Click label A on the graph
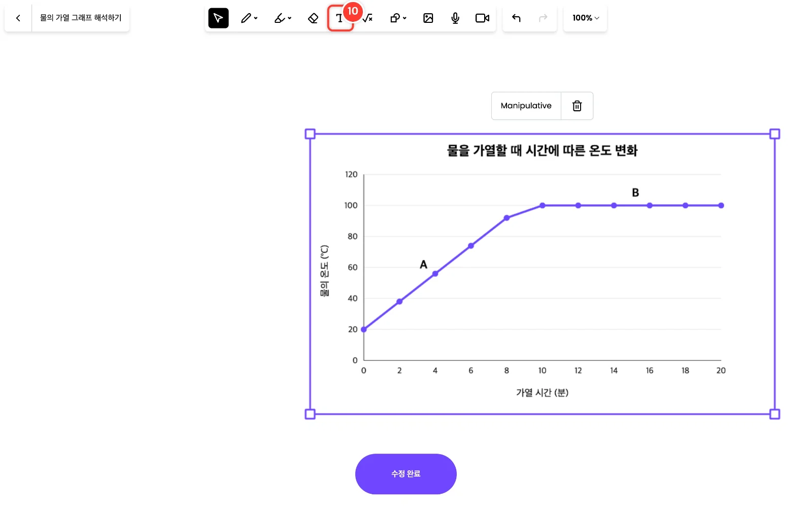Screen dimensions: 812x508 point(423,265)
